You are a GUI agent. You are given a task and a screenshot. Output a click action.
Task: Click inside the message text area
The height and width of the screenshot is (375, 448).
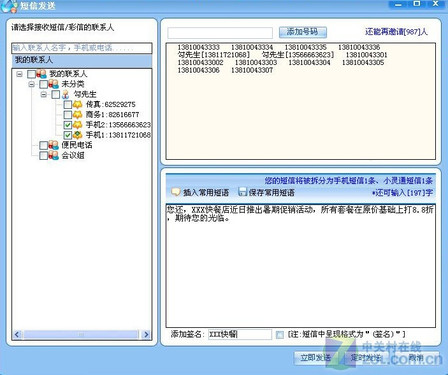coord(301,265)
